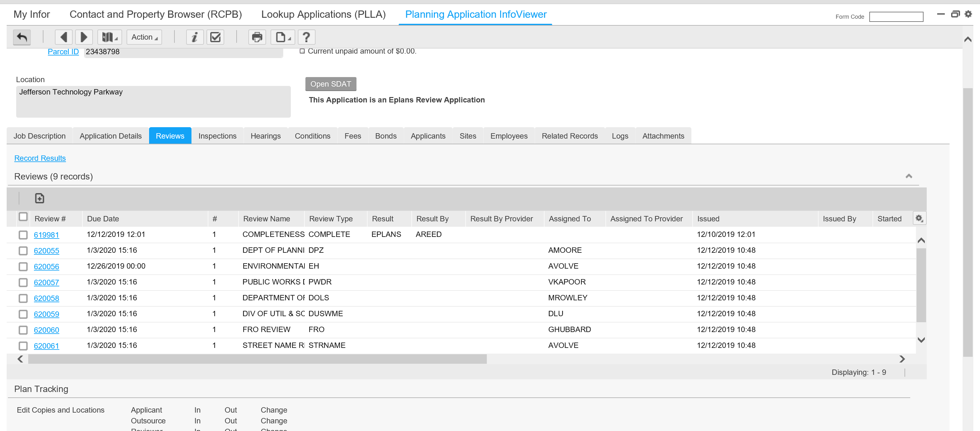Open the Action dropdown menu
Image resolution: width=980 pixels, height=431 pixels.
(x=144, y=37)
